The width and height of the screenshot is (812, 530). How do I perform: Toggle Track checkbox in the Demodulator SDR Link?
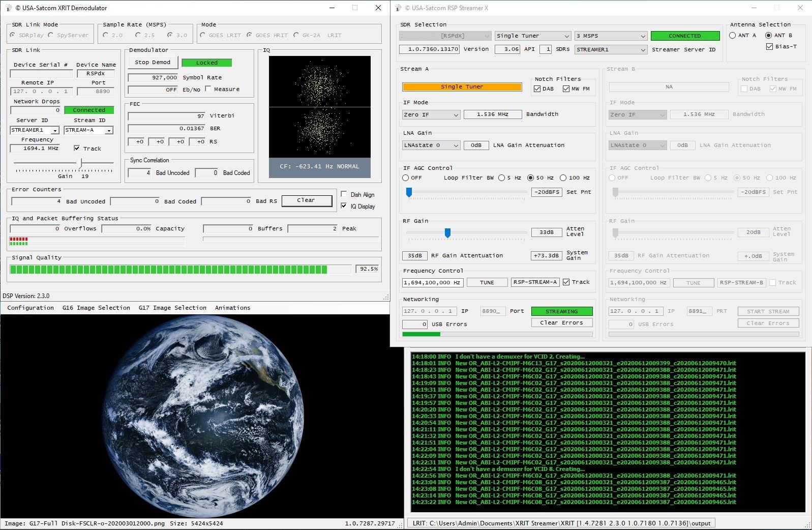point(77,148)
